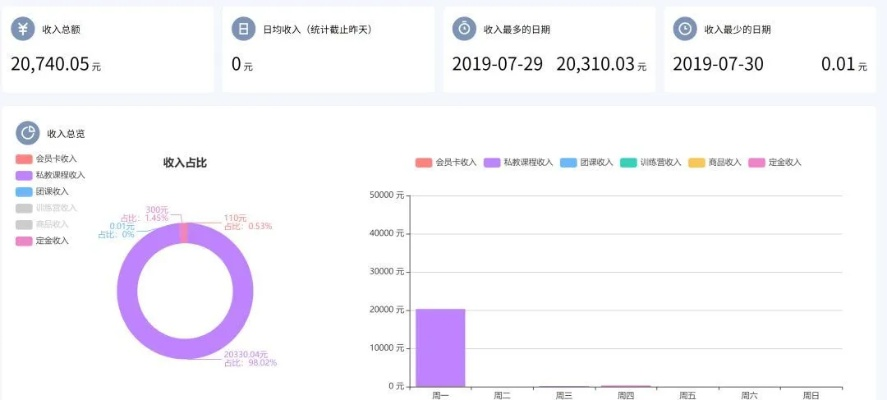Toggle 私教课程收入 in the donut chart legend
The width and height of the screenshot is (887, 400).
(50, 175)
